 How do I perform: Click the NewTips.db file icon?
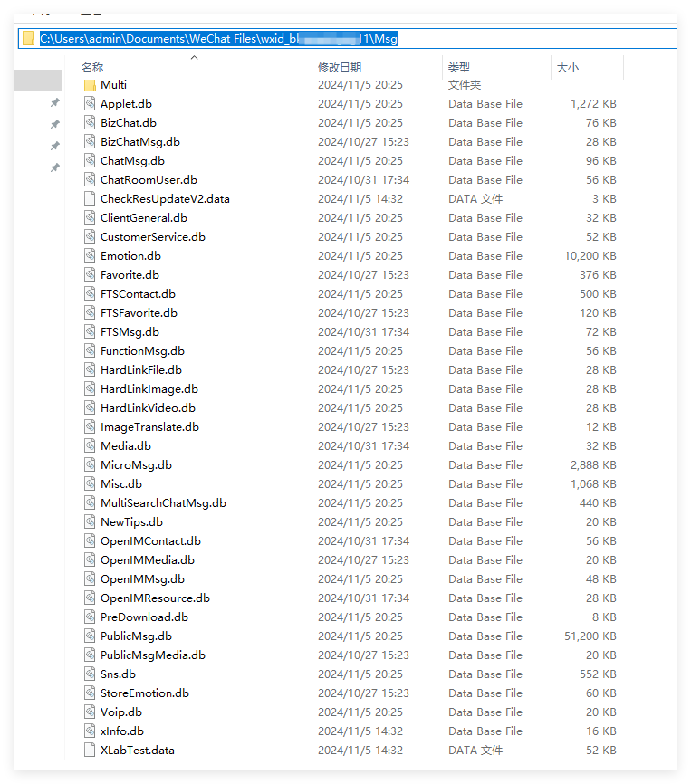click(90, 522)
